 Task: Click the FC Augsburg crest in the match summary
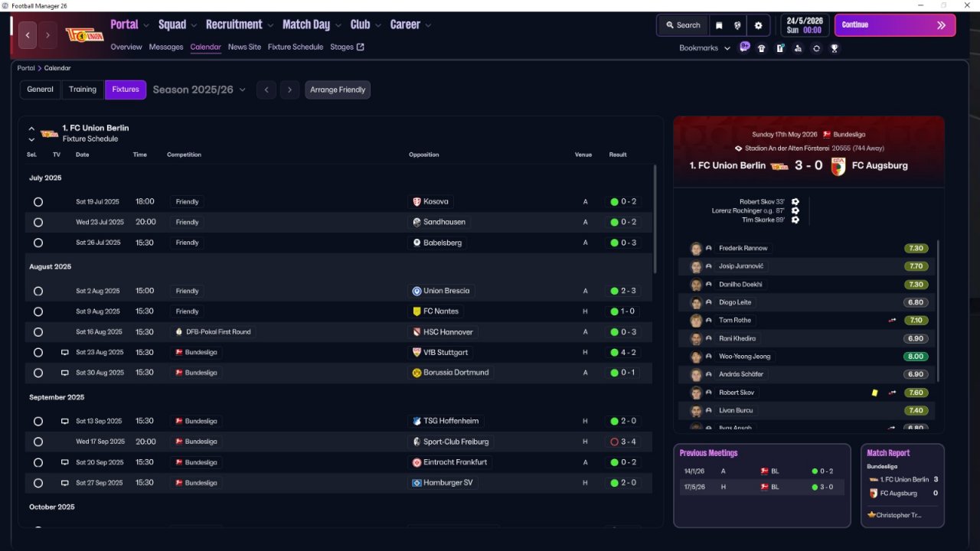(838, 166)
